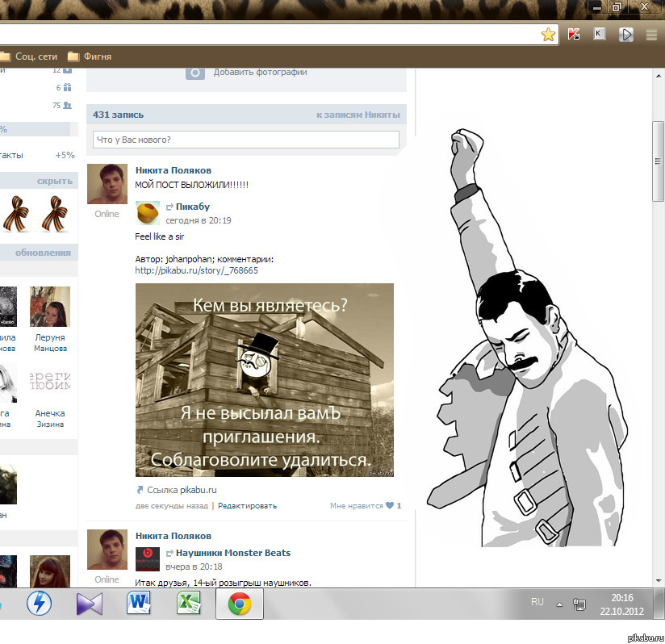Open the pikabu.ru/story link in the post

[196, 270]
